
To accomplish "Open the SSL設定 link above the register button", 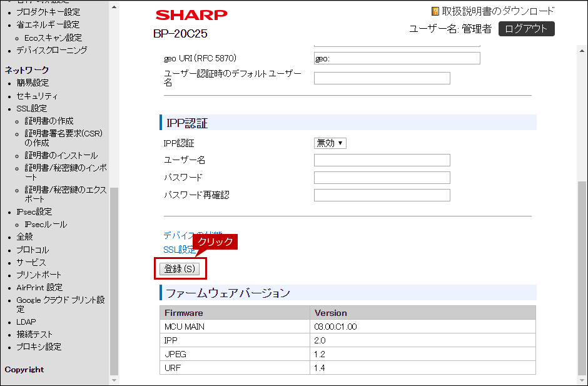I will coord(180,250).
